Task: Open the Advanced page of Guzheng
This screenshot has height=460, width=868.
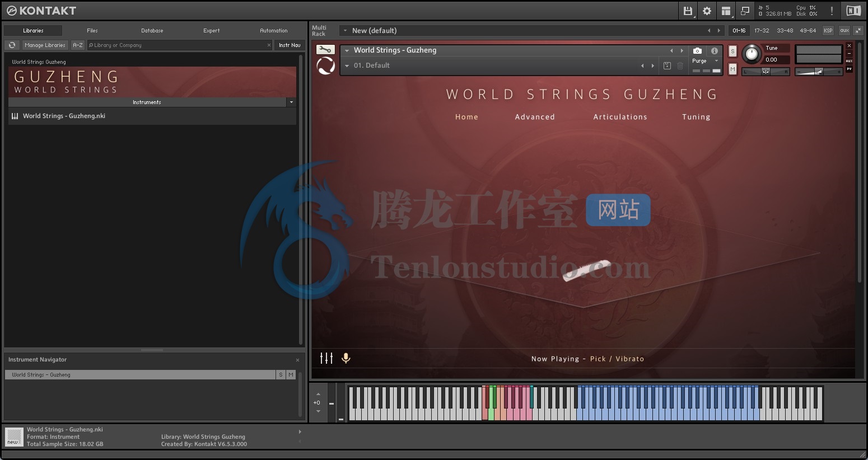Action: [x=535, y=117]
